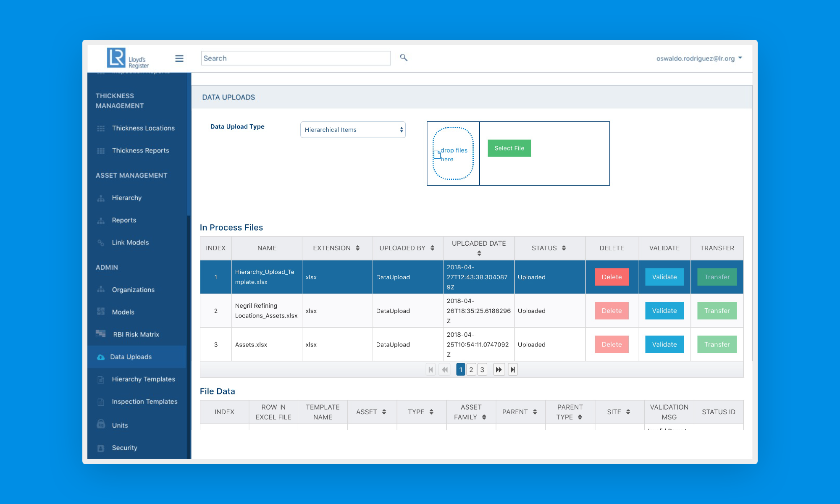Click the search magnifier icon
This screenshot has height=504, width=840.
coord(404,58)
